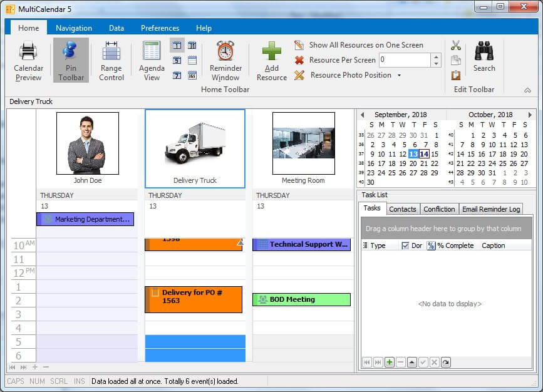
Task: Toggle the Done column checkbox header
Action: pos(405,245)
